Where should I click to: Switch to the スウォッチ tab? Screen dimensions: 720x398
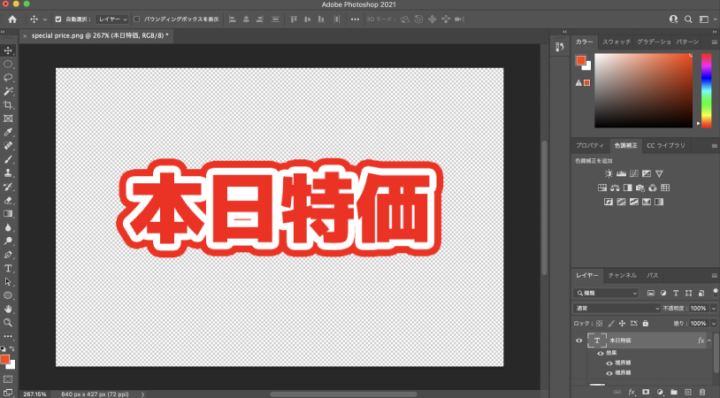[616, 42]
